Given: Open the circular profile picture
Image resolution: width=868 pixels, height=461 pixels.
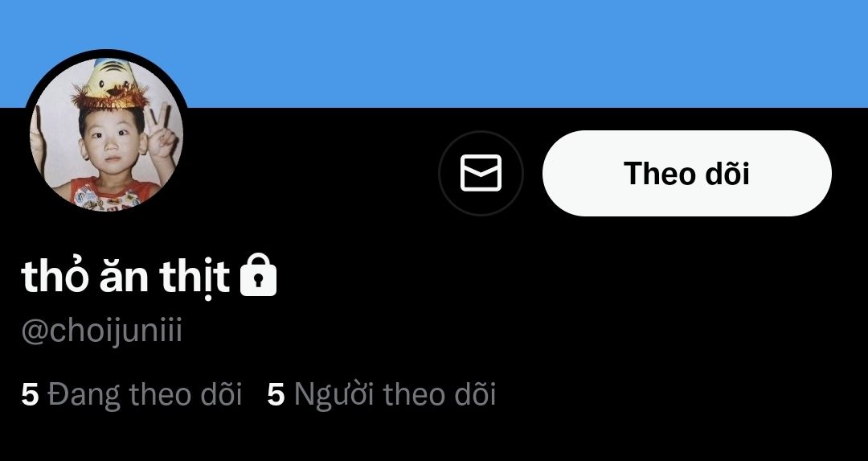Looking at the screenshot, I should [x=106, y=134].
